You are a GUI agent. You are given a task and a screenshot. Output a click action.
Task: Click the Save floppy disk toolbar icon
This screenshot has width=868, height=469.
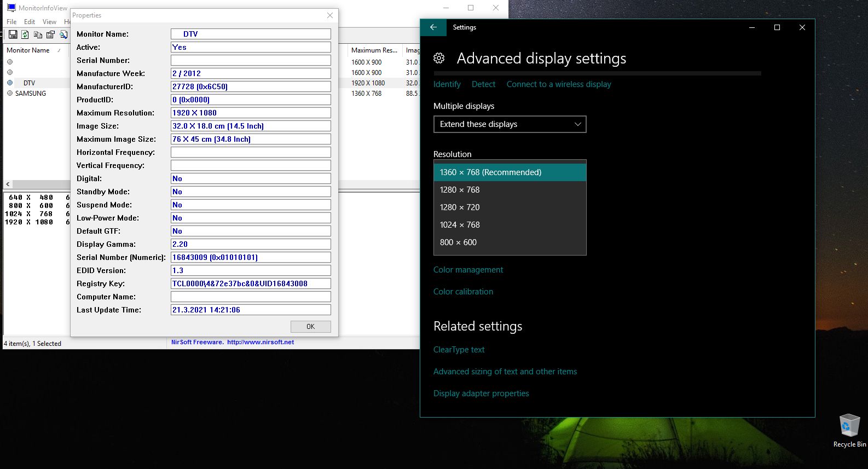coord(12,34)
